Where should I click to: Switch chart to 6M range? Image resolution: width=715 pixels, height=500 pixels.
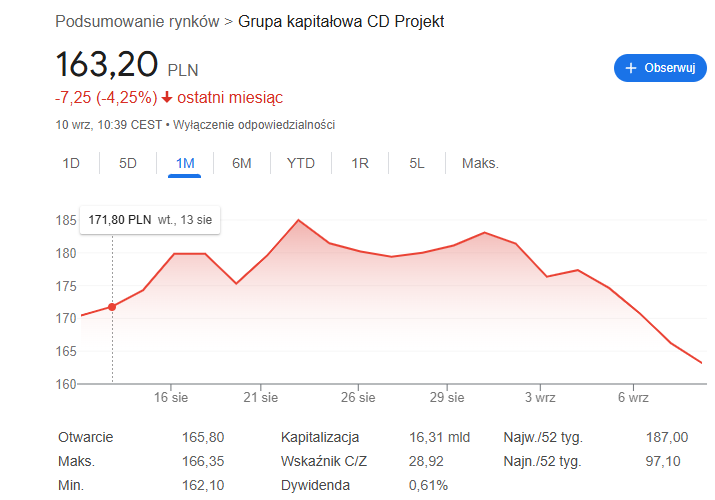pyautogui.click(x=241, y=163)
